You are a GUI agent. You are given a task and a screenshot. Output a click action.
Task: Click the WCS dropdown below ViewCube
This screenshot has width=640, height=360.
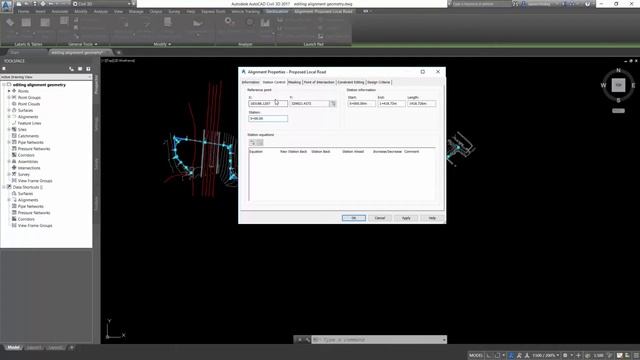[618, 111]
